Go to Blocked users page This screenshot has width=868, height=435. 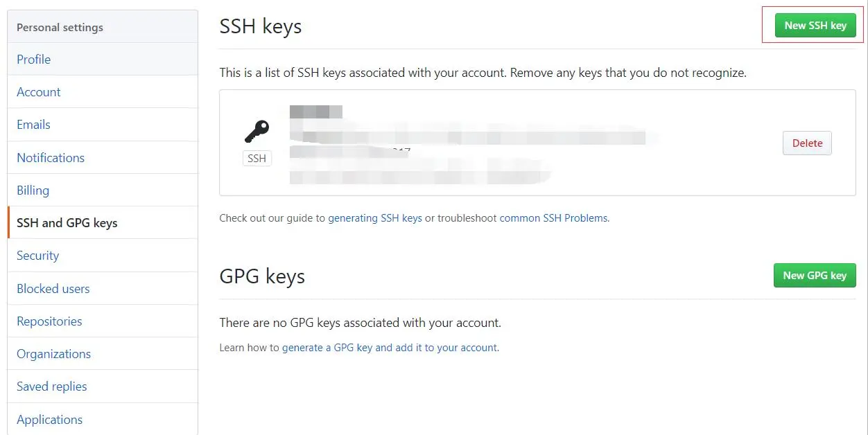click(103, 289)
